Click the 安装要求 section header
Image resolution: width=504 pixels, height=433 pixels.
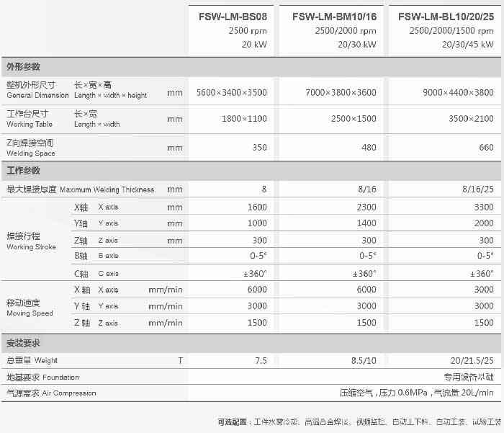click(x=24, y=343)
